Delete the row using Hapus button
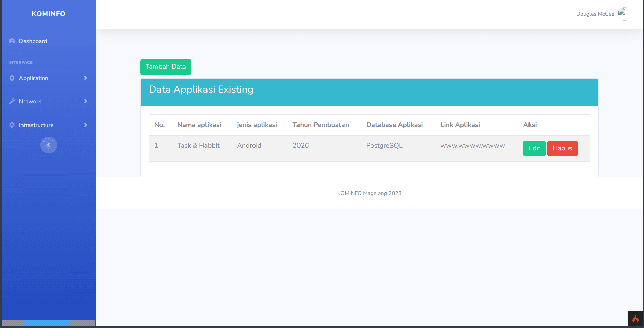This screenshot has height=328, width=644. (x=562, y=148)
